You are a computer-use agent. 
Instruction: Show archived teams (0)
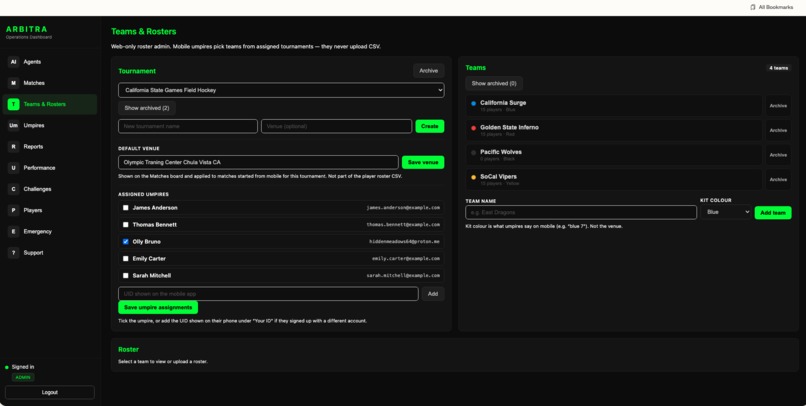point(494,83)
